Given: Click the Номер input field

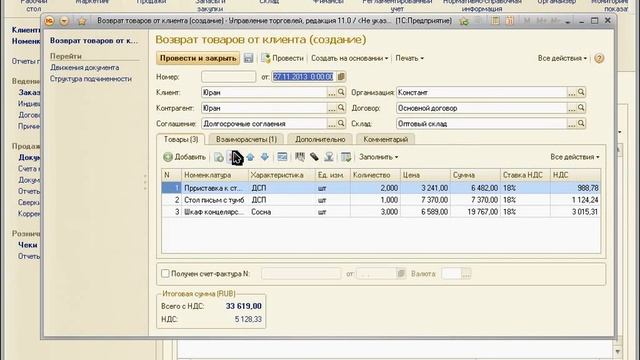Looking at the screenshot, I should [x=229, y=77].
